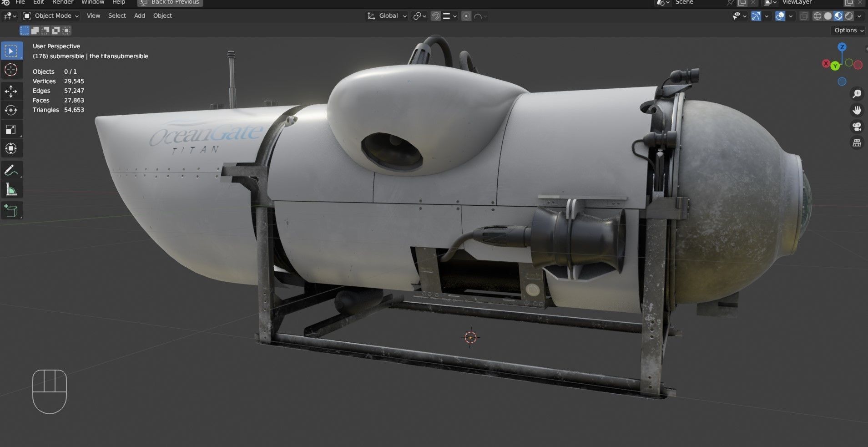Set selection mode to new selection
Image resolution: width=868 pixels, height=447 pixels.
(x=25, y=30)
